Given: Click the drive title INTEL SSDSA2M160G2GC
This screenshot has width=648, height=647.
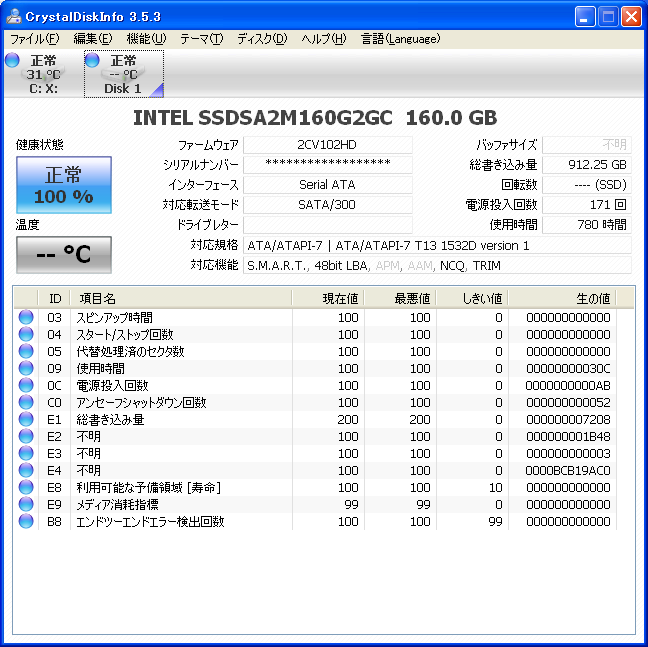Looking at the screenshot, I should click(x=263, y=118).
